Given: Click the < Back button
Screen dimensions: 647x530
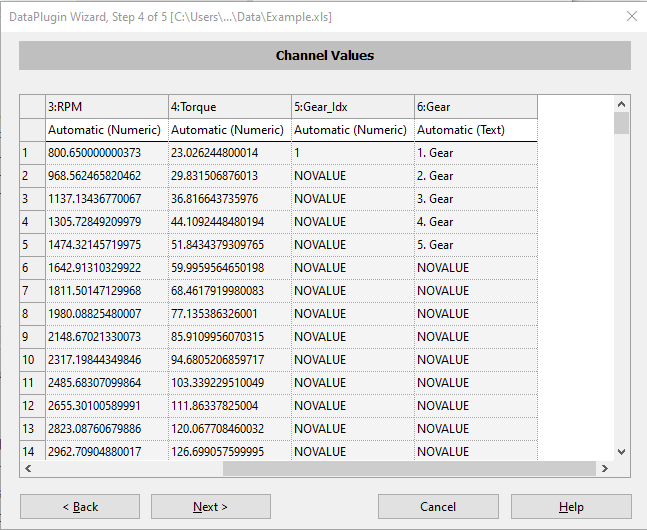Looking at the screenshot, I should click(80, 507).
